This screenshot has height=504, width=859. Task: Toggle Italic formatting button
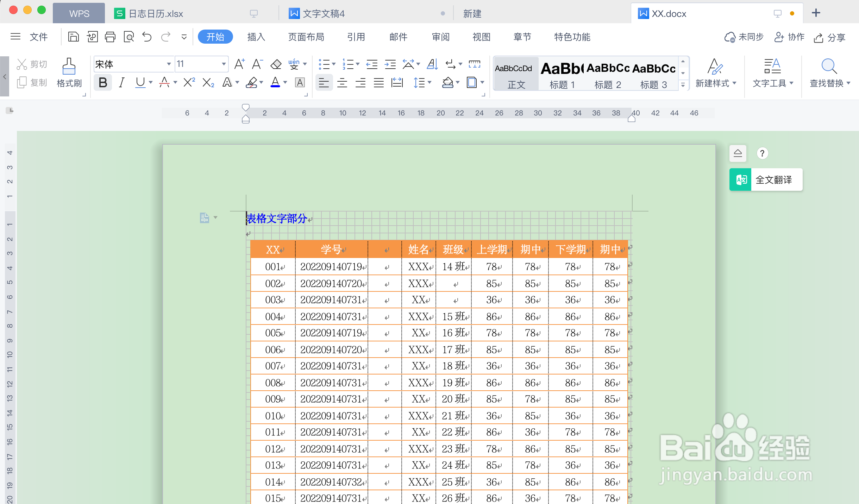[121, 83]
